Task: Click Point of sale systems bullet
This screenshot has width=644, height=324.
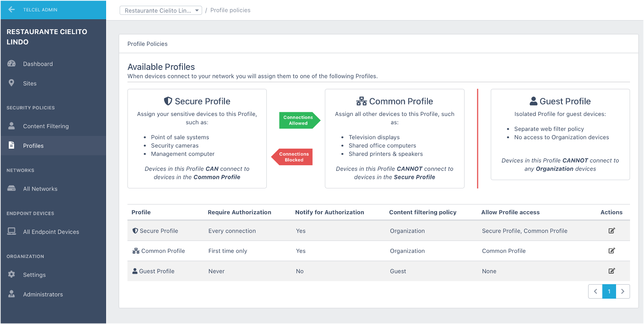Action: (x=180, y=137)
